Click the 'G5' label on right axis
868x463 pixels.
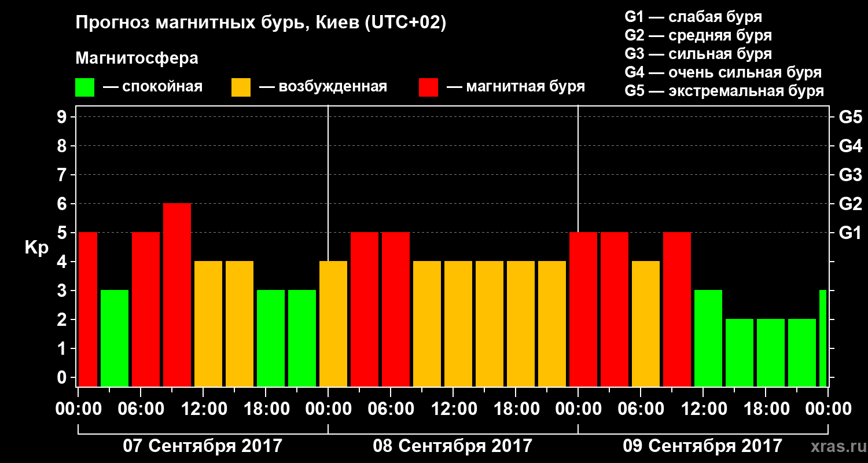tap(850, 117)
